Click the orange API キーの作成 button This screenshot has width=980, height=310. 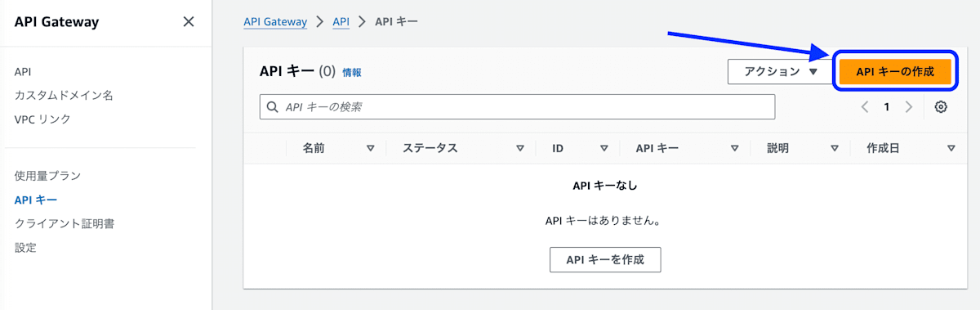pos(894,71)
